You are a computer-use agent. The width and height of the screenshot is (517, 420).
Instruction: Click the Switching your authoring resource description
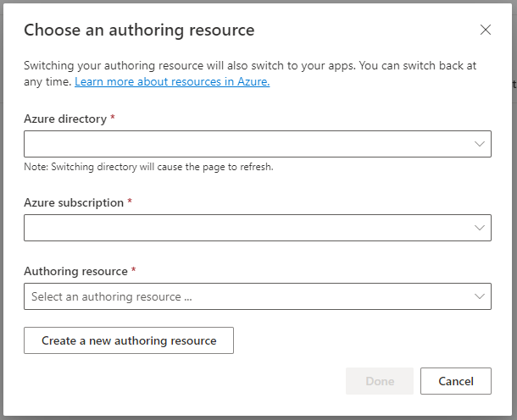coord(250,73)
